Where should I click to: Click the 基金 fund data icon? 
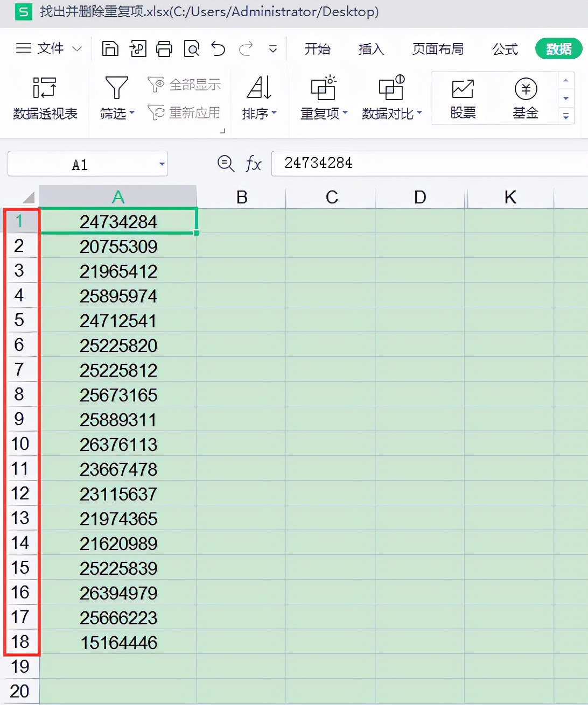coord(526,89)
